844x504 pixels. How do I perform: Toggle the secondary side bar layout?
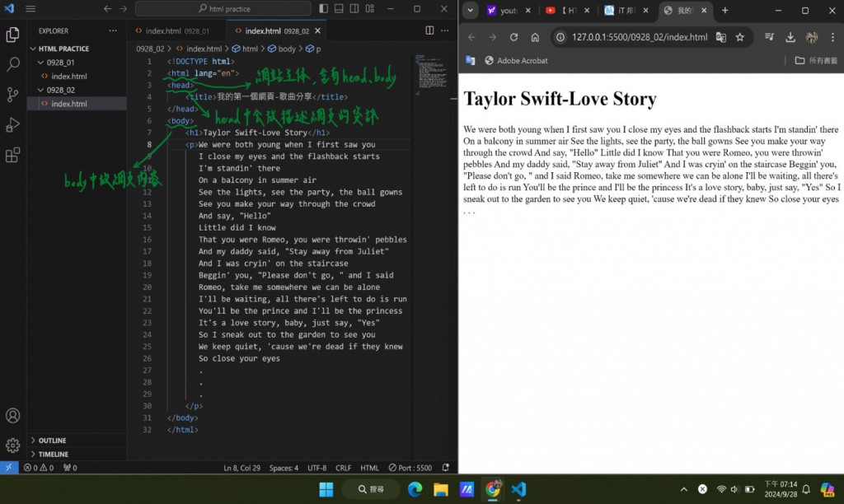tap(354, 8)
